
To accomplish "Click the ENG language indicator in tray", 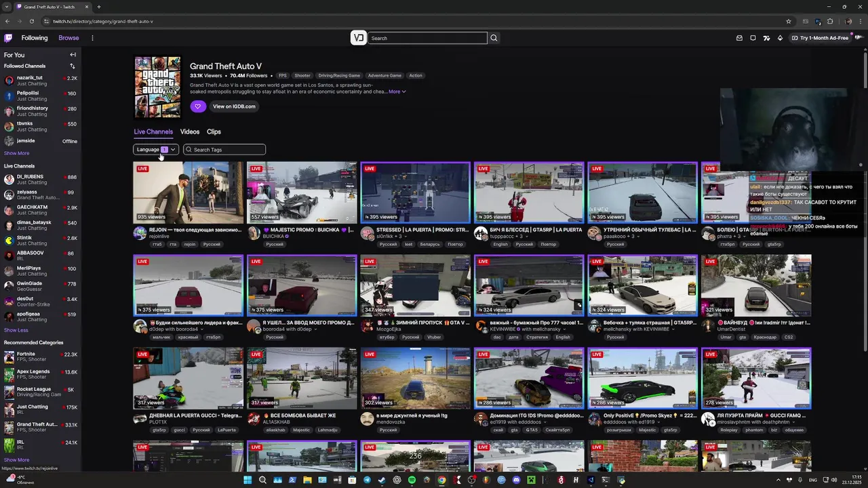I will [x=813, y=480].
